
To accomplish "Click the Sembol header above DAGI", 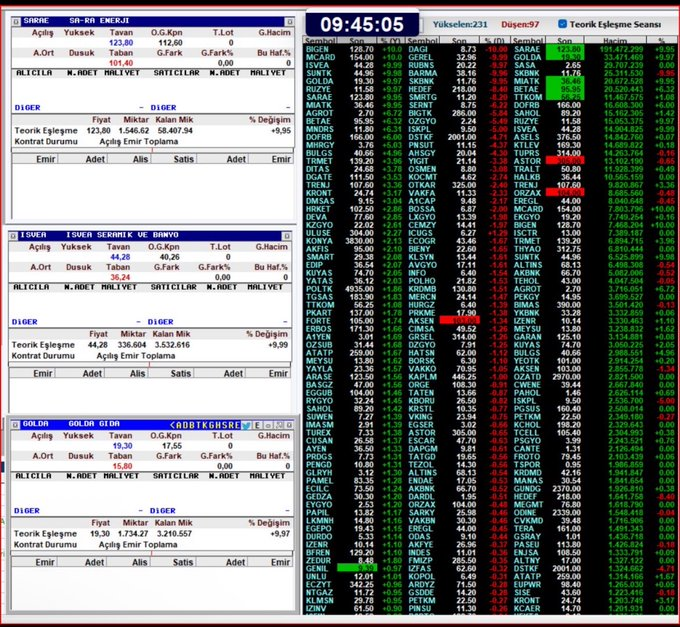I will click(x=423, y=41).
